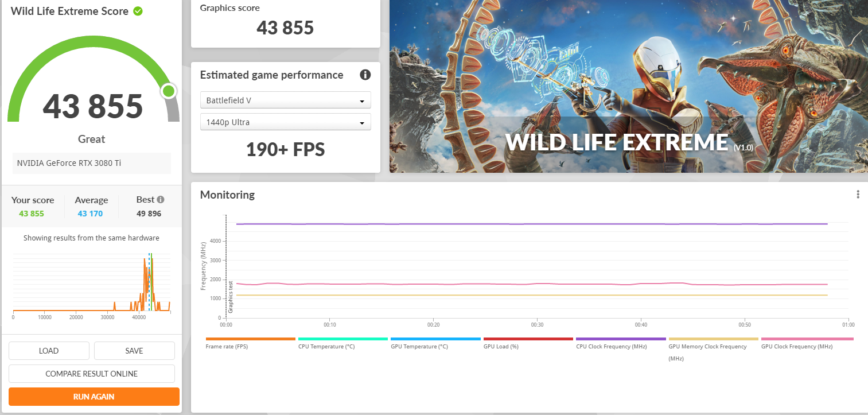Click the info icon next to Best
The height and width of the screenshot is (415, 868).
tap(161, 200)
